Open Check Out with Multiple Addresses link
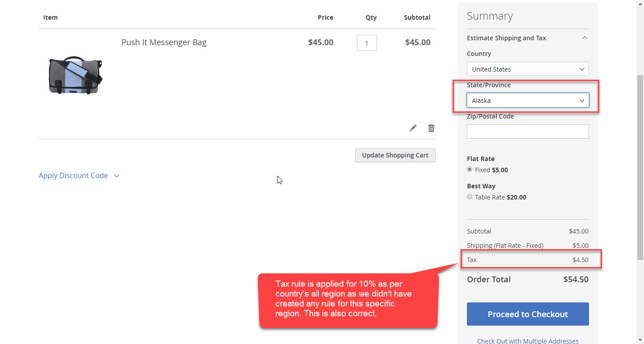This screenshot has height=344, width=644. tap(528, 341)
